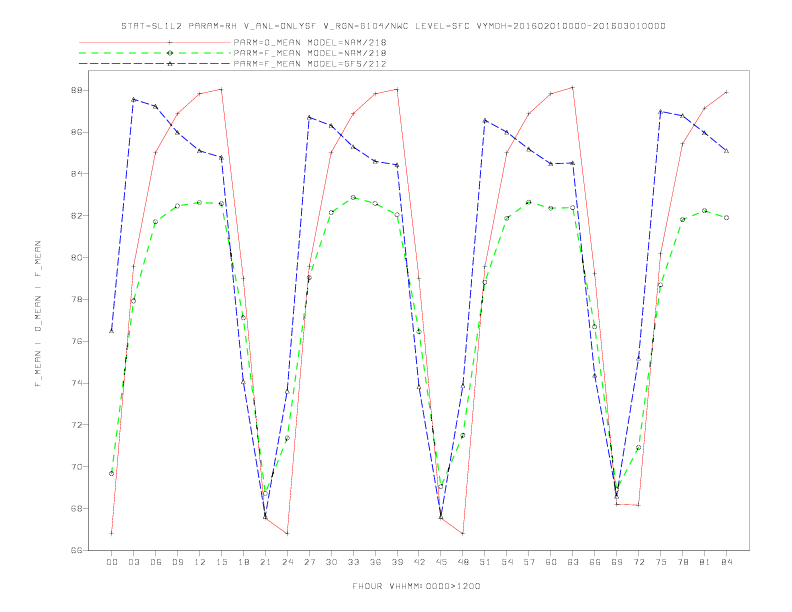The image size is (792, 612).
Task: Click y-axis tick label 66
Action: tap(76, 550)
